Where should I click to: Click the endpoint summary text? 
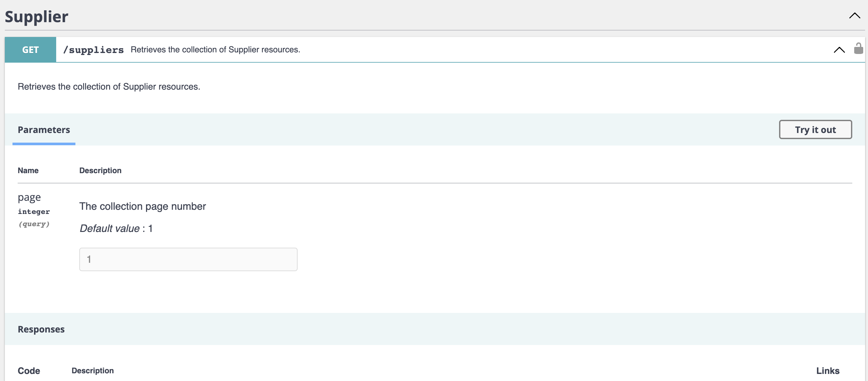(216, 49)
